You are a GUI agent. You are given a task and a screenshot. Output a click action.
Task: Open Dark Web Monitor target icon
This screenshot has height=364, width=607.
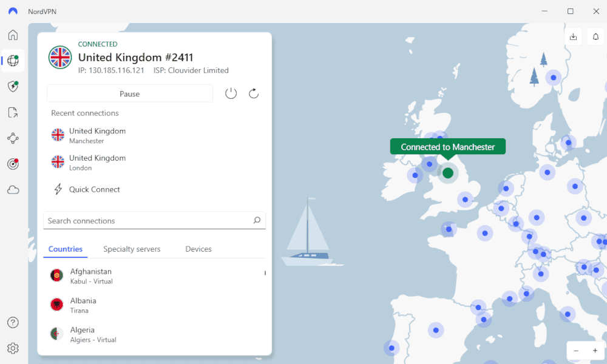coord(13,164)
